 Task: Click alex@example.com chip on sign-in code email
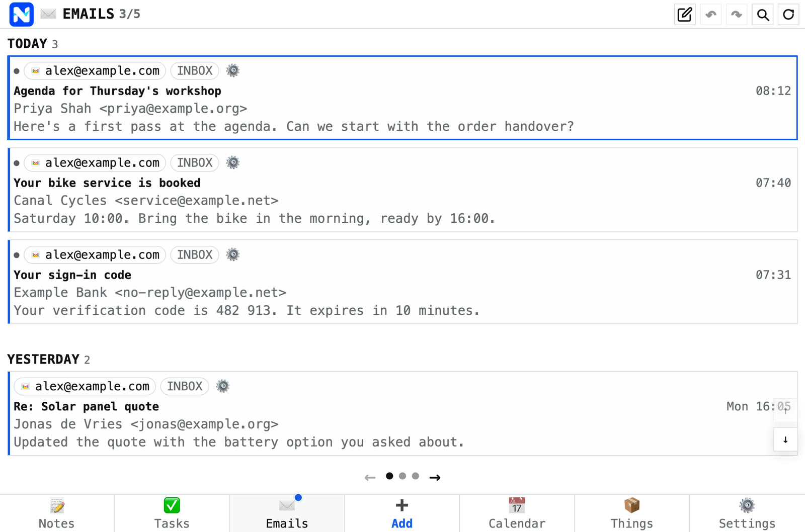[95, 255]
